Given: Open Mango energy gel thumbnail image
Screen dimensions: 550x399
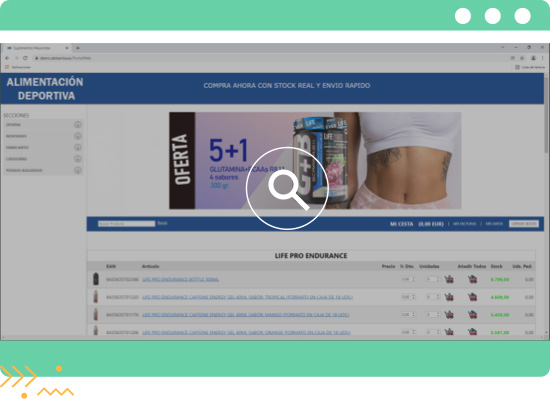Looking at the screenshot, I should pos(95,314).
